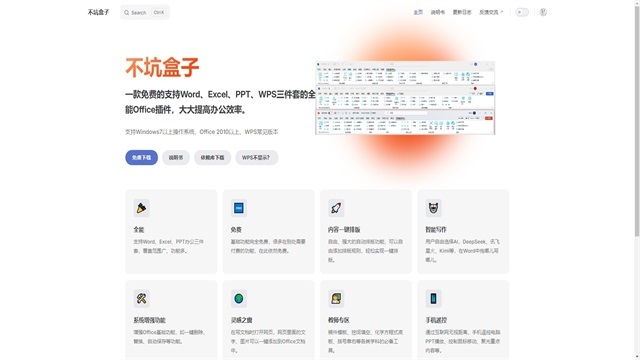Viewport: 640px width, 360px height.
Task: Click the WPS不显示? button
Action: click(256, 158)
